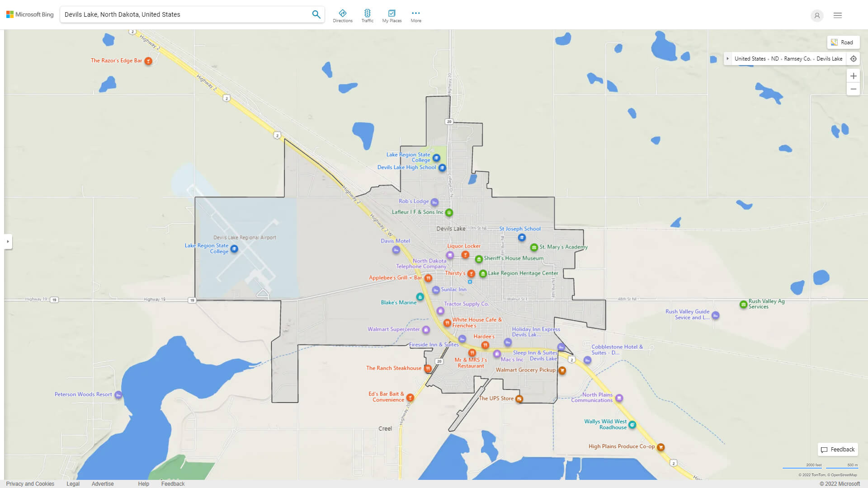
Task: Expand the location breadcrumb arrow
Action: [x=727, y=59]
